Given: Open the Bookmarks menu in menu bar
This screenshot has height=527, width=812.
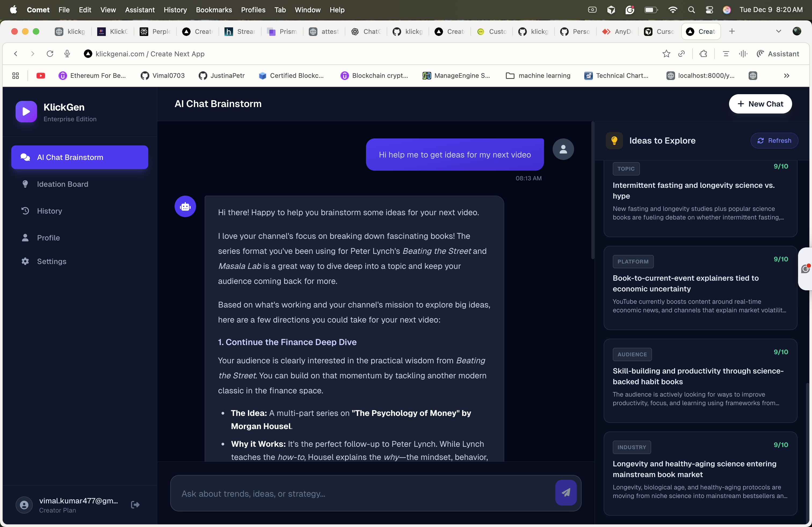Looking at the screenshot, I should click(x=214, y=10).
